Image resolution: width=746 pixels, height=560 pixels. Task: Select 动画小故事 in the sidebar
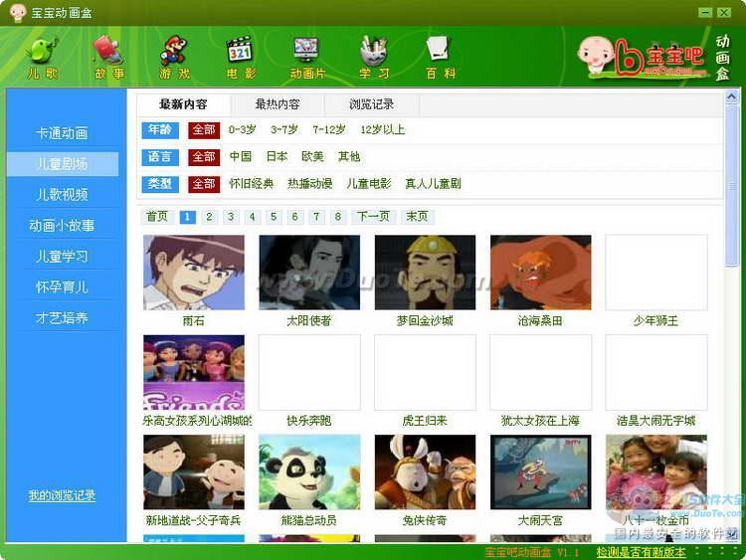62,226
